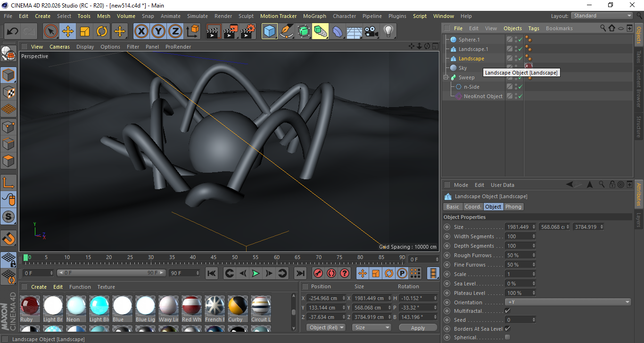Open the material manager Create menu
This screenshot has height=343, width=644.
tap(39, 287)
